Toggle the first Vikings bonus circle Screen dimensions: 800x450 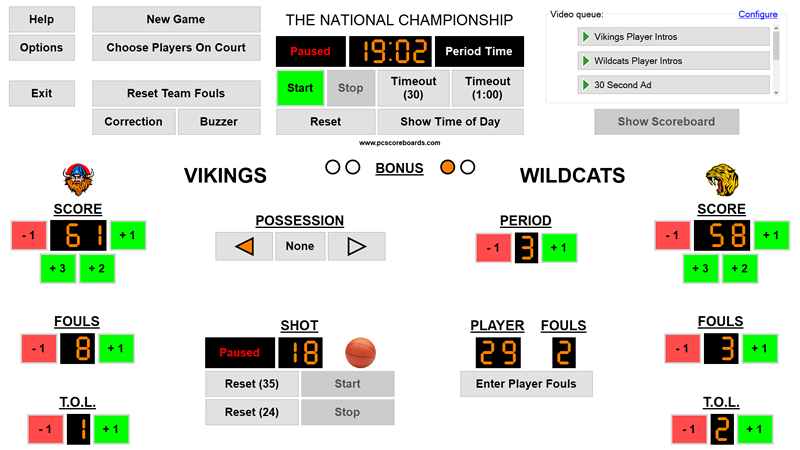333,167
